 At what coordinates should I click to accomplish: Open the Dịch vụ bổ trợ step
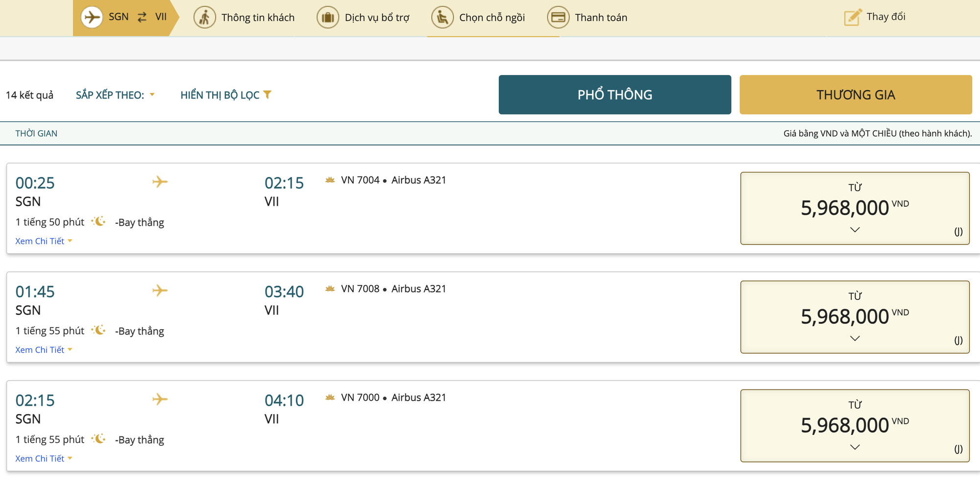(363, 18)
